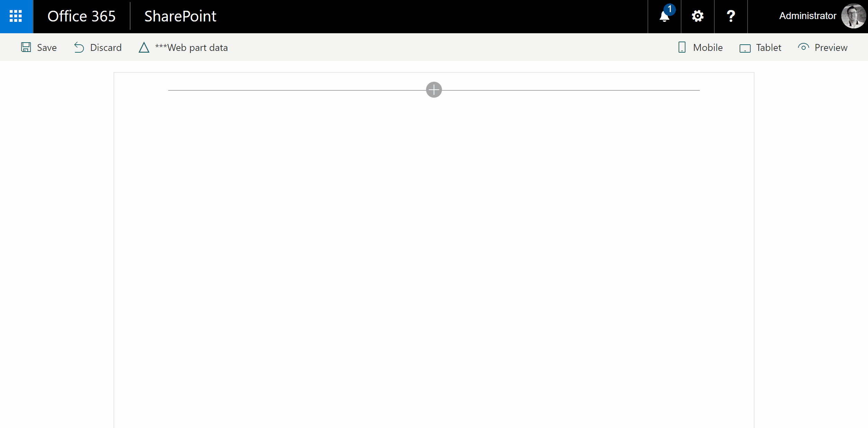Toggle the Mobile layout view
The height and width of the screenshot is (428, 868).
700,47
